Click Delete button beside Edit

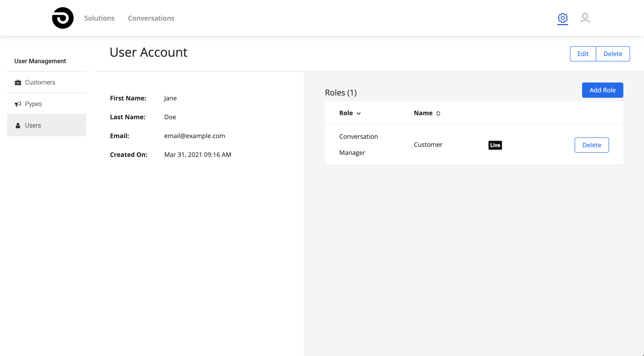click(613, 54)
